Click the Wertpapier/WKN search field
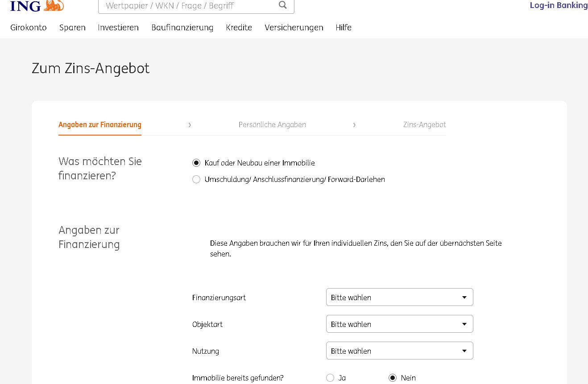This screenshot has height=384, width=588. tap(187, 6)
